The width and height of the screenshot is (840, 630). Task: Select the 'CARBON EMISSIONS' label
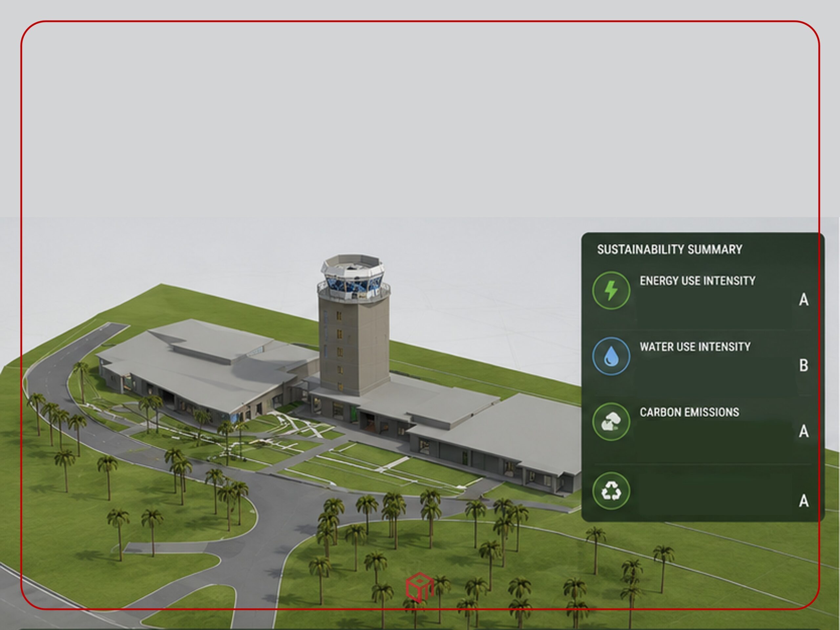click(x=689, y=412)
